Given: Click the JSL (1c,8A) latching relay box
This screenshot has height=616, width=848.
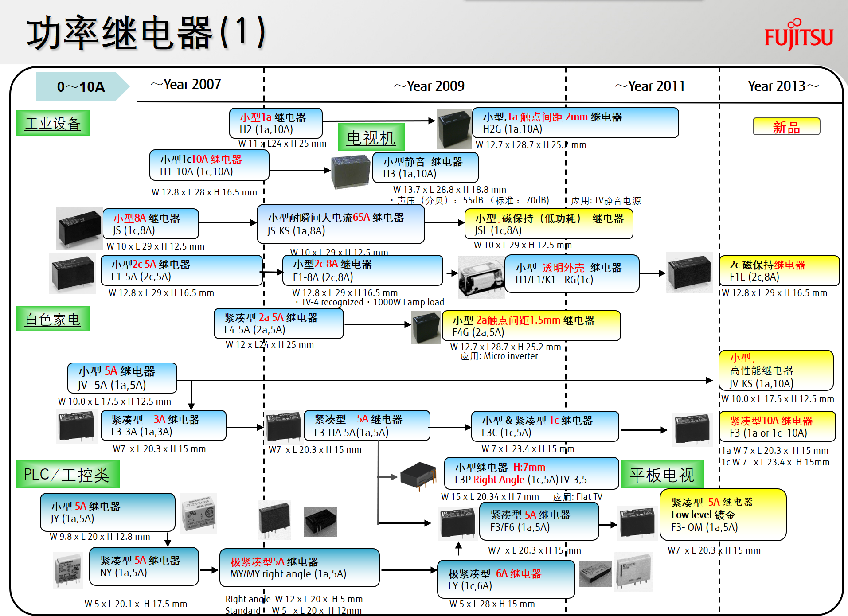Looking at the screenshot, I should pos(548,224).
